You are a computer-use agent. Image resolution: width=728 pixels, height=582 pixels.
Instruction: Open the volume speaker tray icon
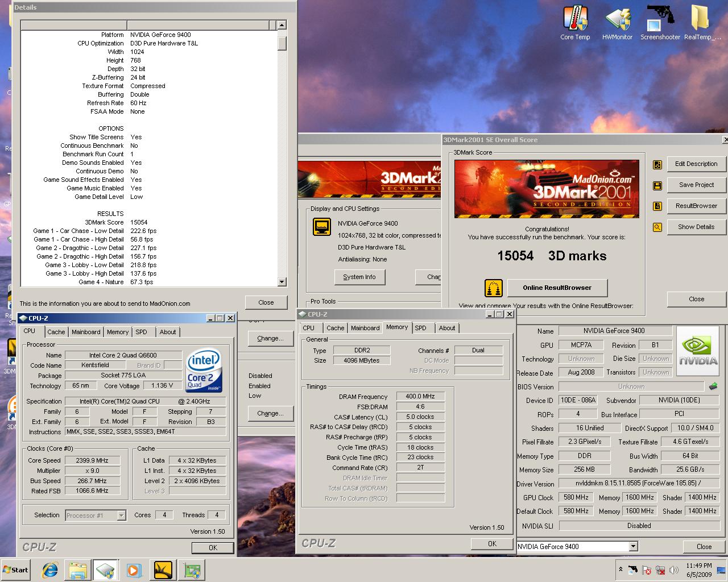tap(674, 570)
